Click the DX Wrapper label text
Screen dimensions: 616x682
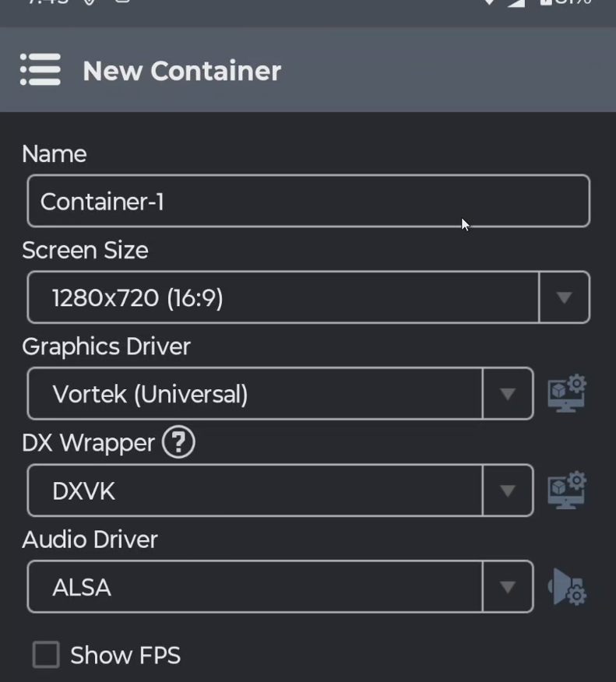88,443
